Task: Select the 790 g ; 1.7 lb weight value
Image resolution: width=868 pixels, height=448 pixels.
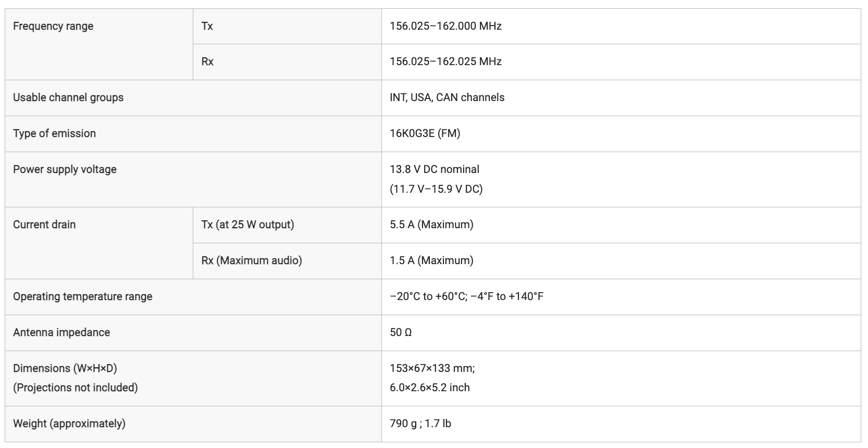Action: tap(420, 424)
